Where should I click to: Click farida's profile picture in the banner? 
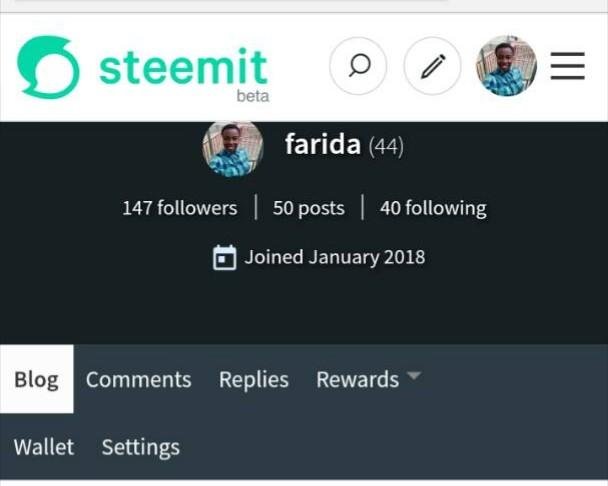click(233, 148)
